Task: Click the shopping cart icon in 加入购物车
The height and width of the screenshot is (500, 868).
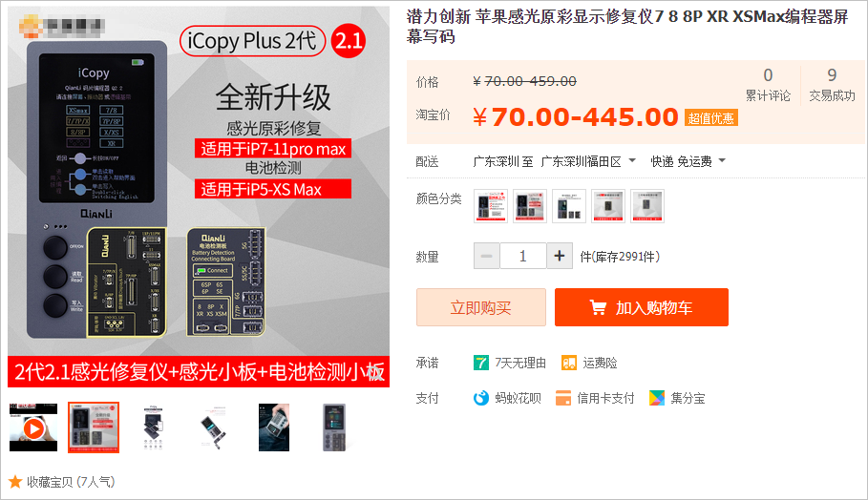Action: pos(599,307)
